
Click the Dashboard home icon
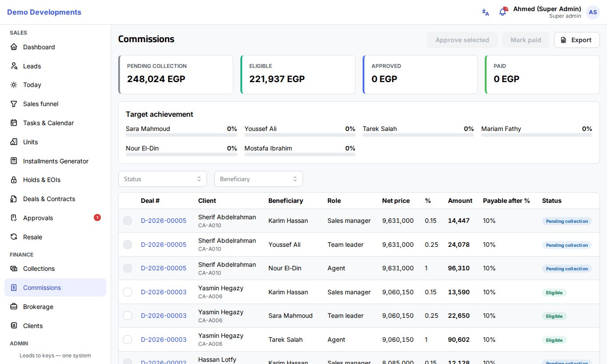point(14,47)
